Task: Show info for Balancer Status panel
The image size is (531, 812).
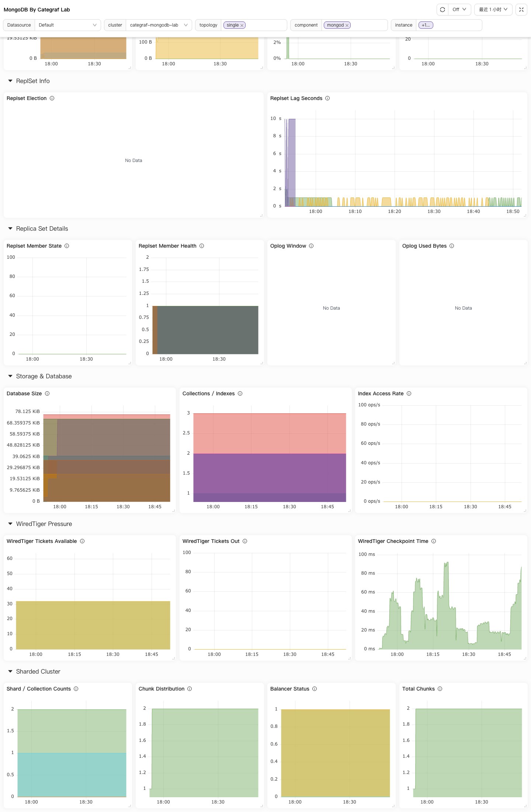Action: [x=315, y=689]
